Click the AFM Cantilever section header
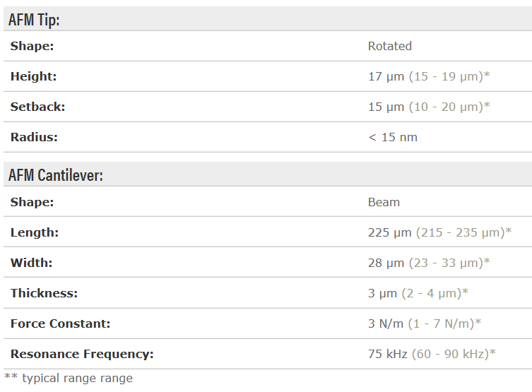Viewport: 532px width, 392px height. tap(56, 175)
